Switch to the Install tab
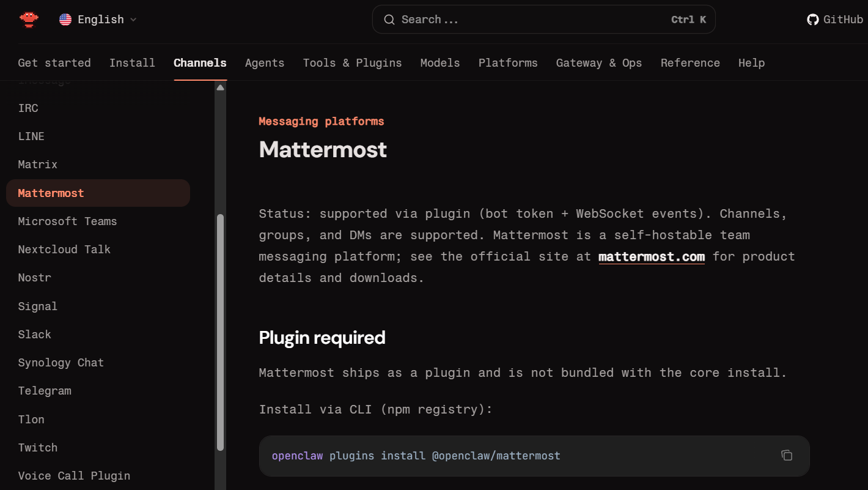 click(x=132, y=63)
